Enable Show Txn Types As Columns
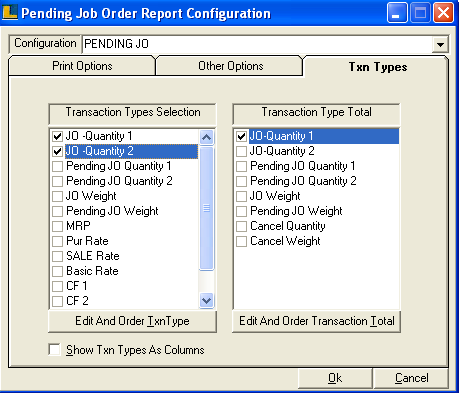The image size is (459, 393). (54, 350)
